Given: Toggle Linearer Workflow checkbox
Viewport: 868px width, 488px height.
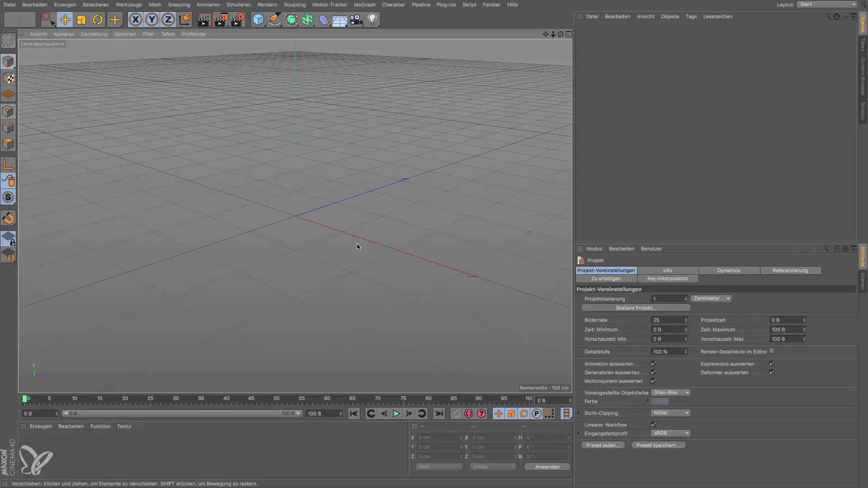Looking at the screenshot, I should pos(653,425).
